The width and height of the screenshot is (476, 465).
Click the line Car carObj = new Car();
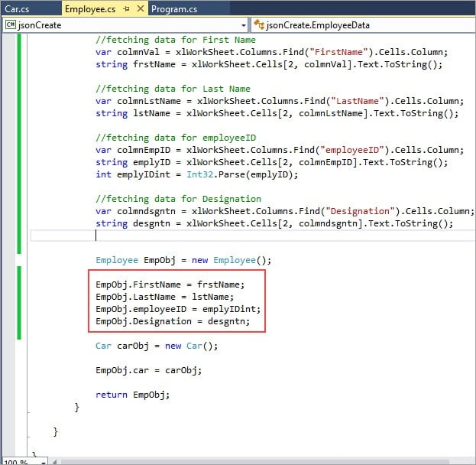coord(157,346)
